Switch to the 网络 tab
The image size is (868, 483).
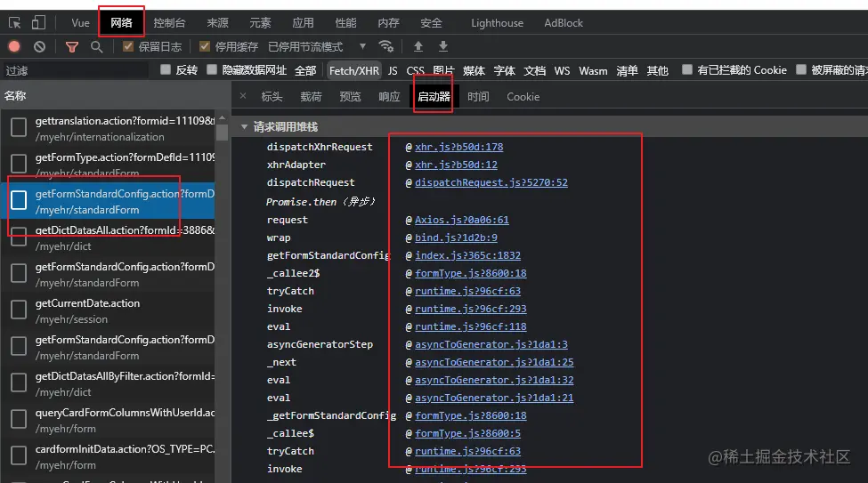[x=121, y=23]
